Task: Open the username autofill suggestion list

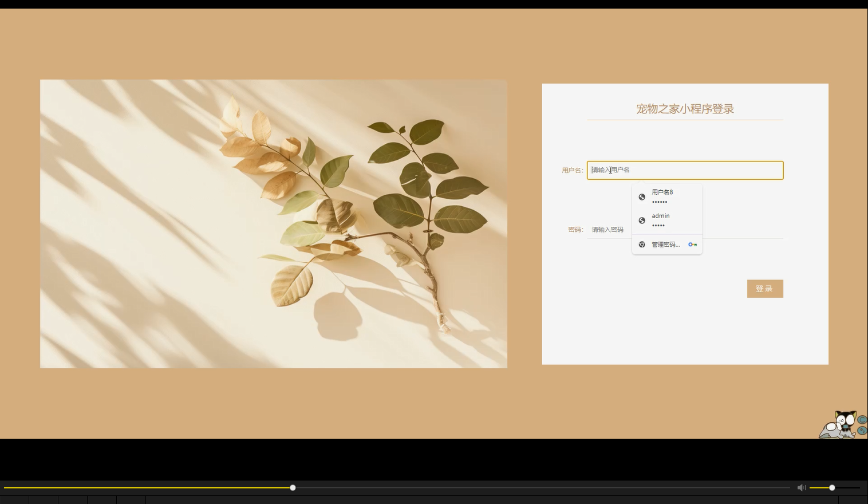Action: point(685,170)
